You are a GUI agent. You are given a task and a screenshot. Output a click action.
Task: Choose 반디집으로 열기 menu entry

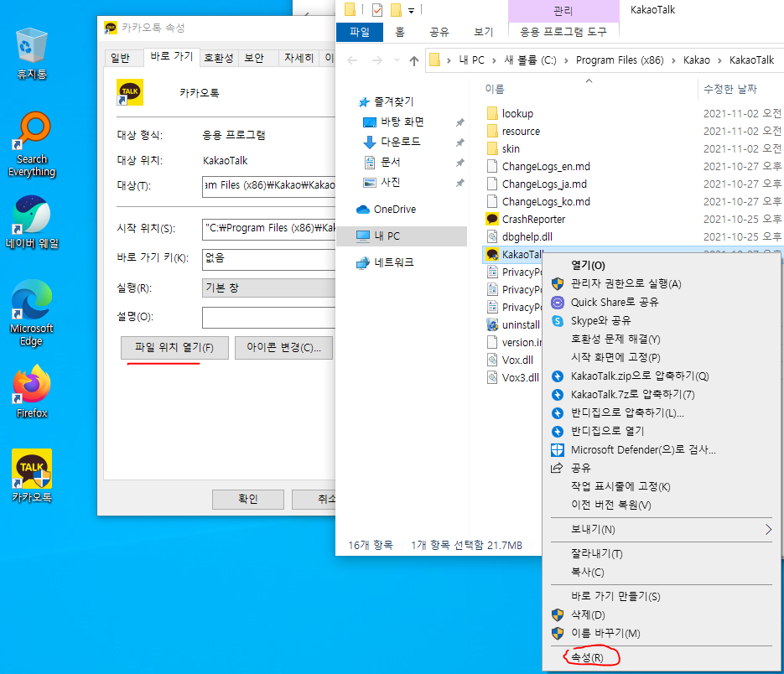pos(662,431)
